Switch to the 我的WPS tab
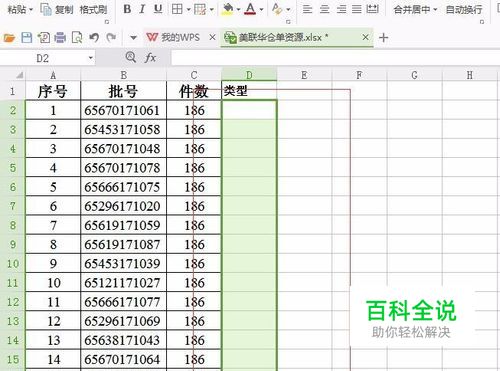 174,37
